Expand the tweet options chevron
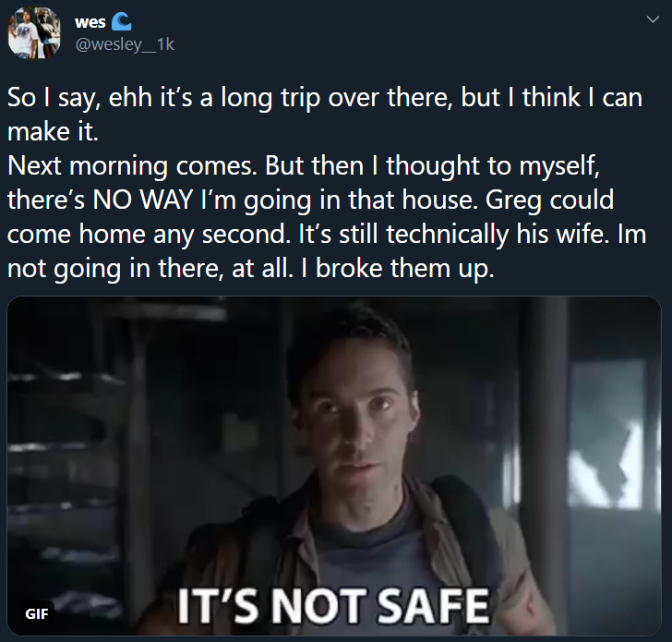 (653, 19)
